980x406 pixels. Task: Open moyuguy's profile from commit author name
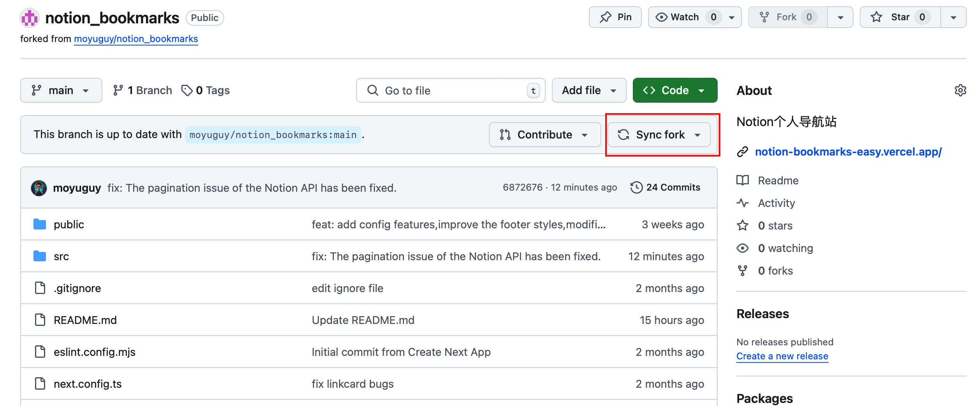(x=77, y=188)
